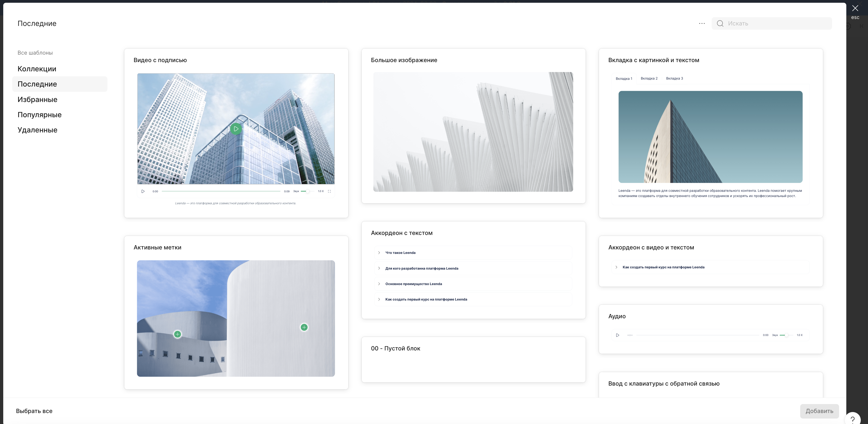Click the green play button on the video
Screen dimensions: 868x424
[x=236, y=129]
